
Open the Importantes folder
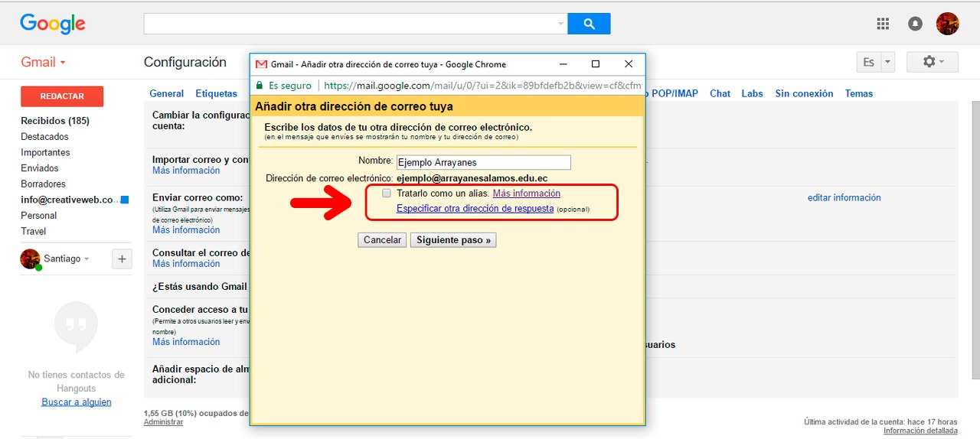(x=45, y=152)
